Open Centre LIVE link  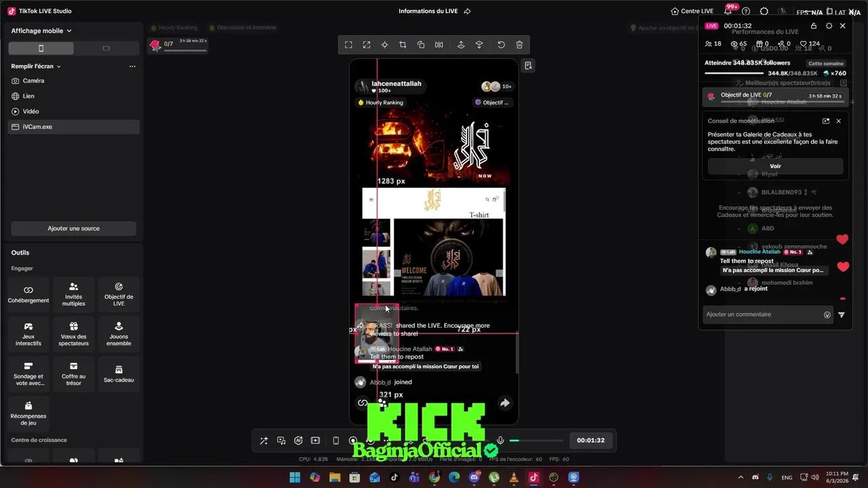pos(692,12)
